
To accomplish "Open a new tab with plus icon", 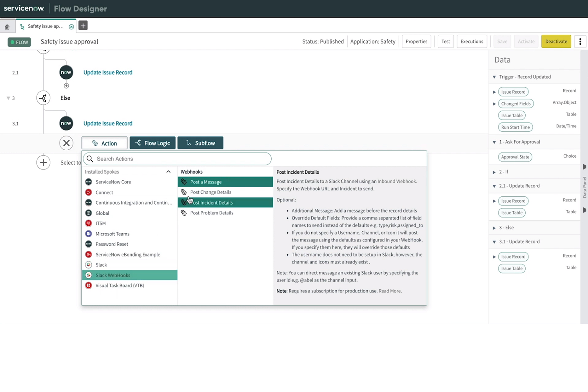I will tap(83, 26).
